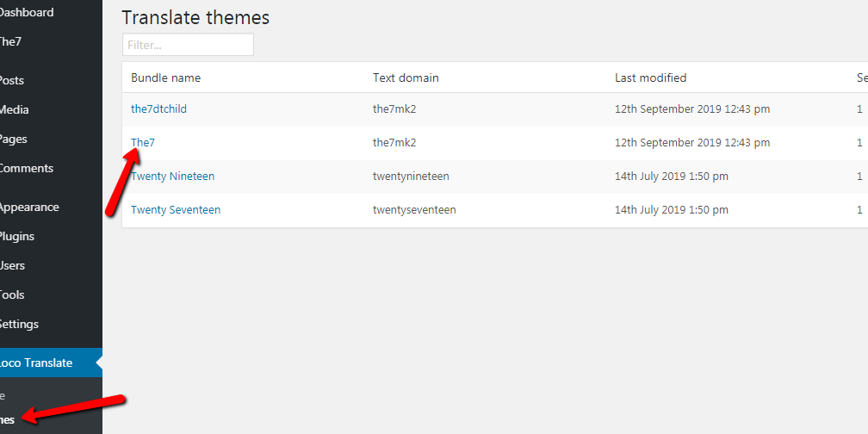Select the Appearance menu item
Viewport: 868px width, 434px height.
click(29, 208)
